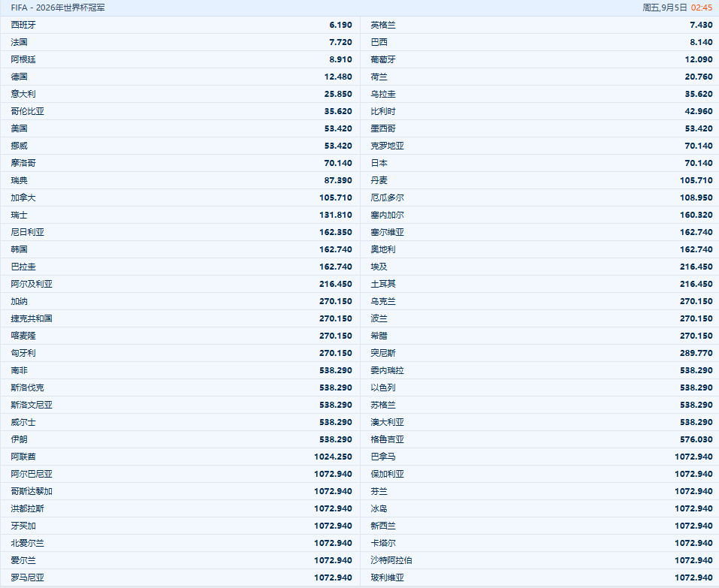Select the 意大利 row at 25.850

(x=180, y=94)
